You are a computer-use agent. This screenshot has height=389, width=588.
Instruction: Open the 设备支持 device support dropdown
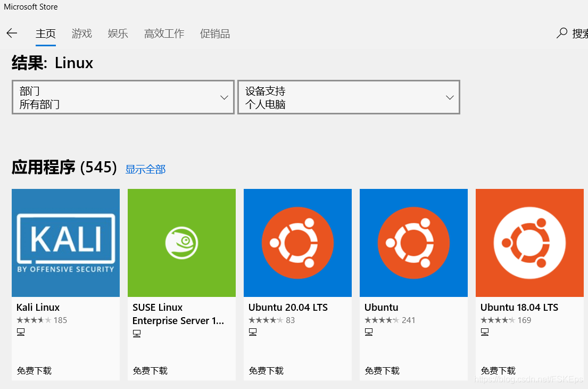[x=349, y=97]
